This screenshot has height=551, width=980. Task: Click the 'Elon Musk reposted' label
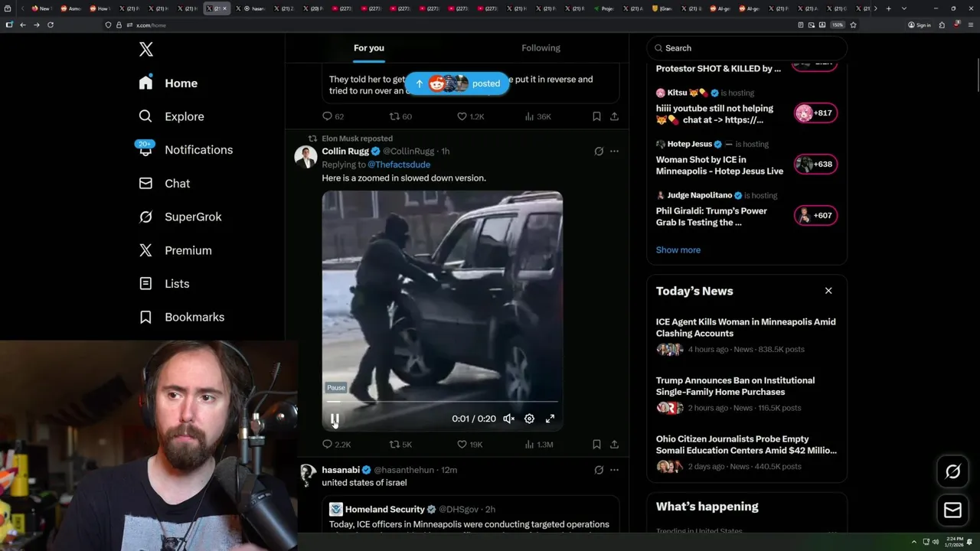(x=357, y=139)
